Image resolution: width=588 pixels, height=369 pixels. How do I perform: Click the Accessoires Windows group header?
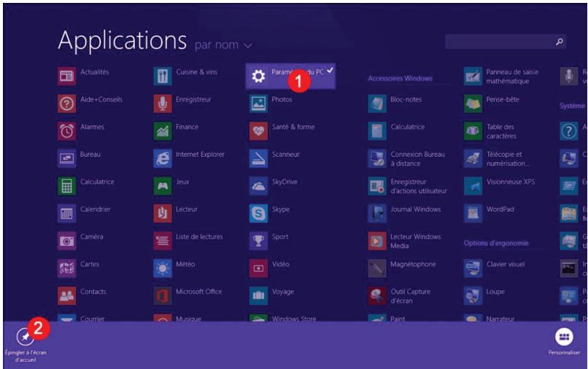(x=400, y=78)
